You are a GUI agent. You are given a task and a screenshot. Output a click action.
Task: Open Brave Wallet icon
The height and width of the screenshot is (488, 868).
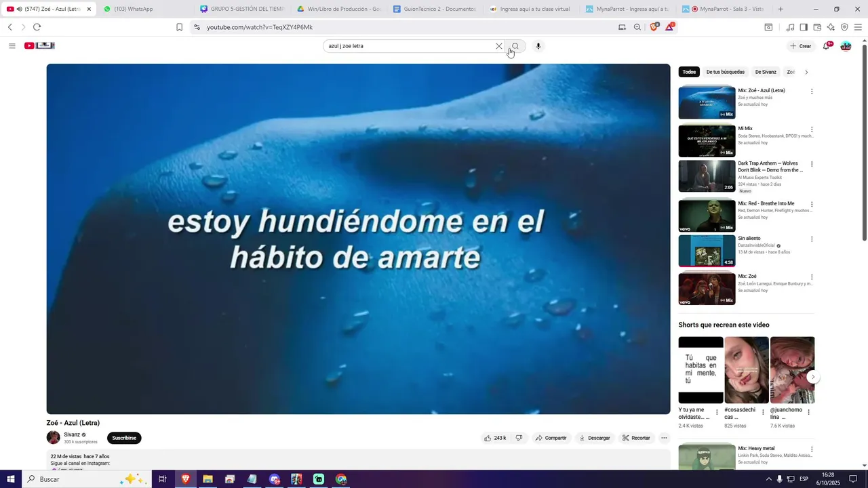[817, 27]
